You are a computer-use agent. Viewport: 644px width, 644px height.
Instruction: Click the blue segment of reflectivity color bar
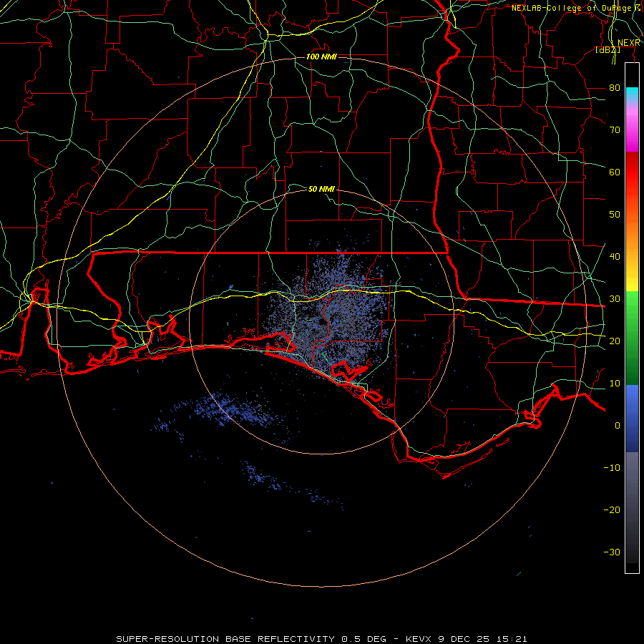click(632, 419)
